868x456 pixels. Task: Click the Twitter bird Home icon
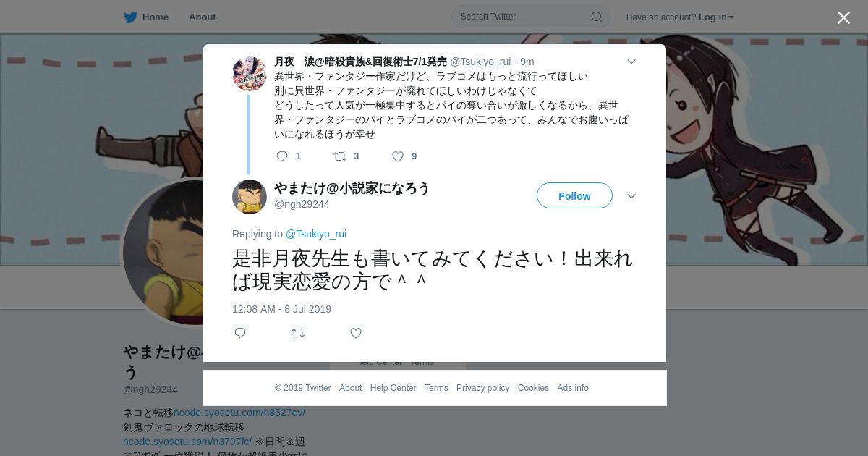click(x=130, y=17)
